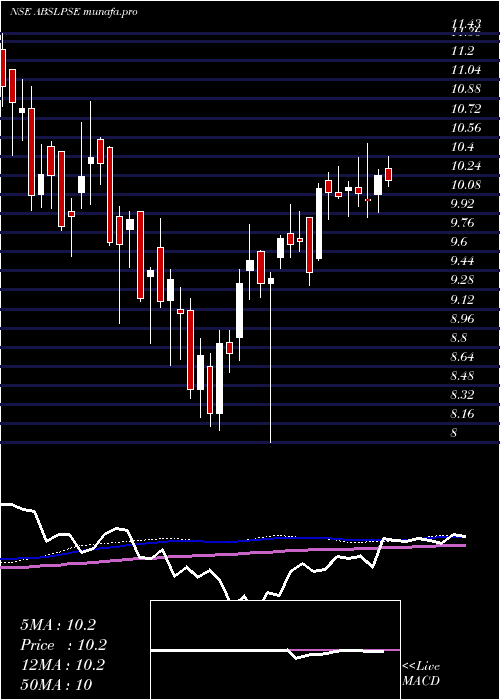
Task: Click the 8.8 price axis label
Action: tap(460, 338)
